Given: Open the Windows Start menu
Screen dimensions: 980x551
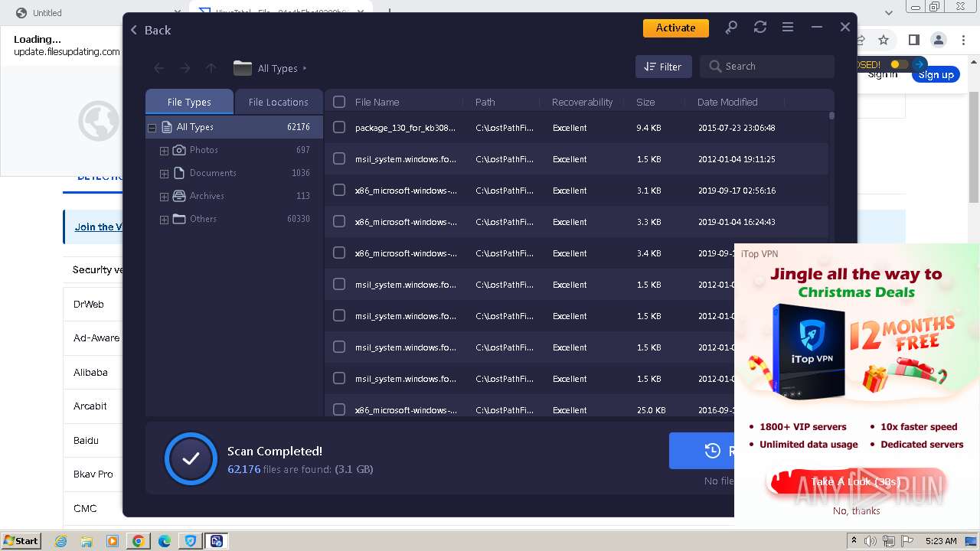Looking at the screenshot, I should [x=21, y=540].
